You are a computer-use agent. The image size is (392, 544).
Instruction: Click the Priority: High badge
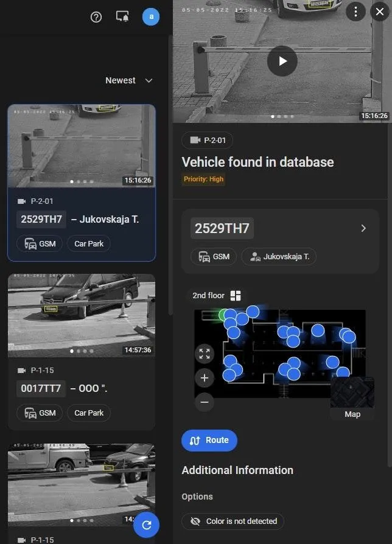204,179
